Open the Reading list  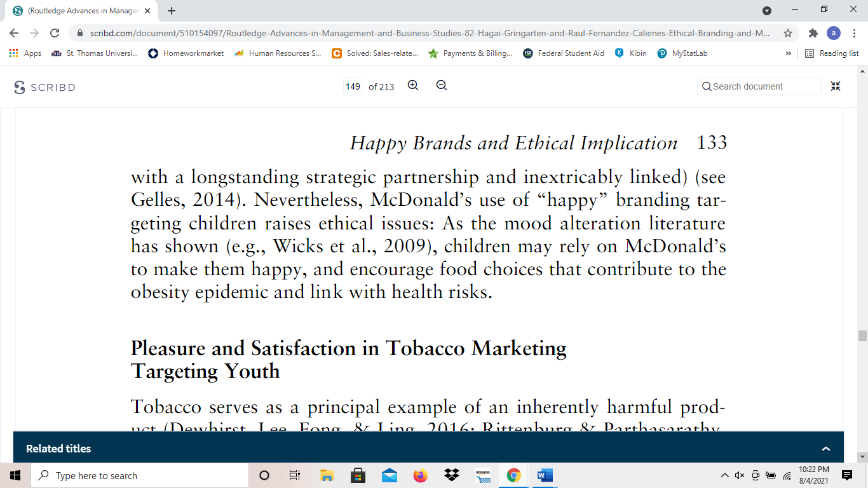(x=832, y=53)
